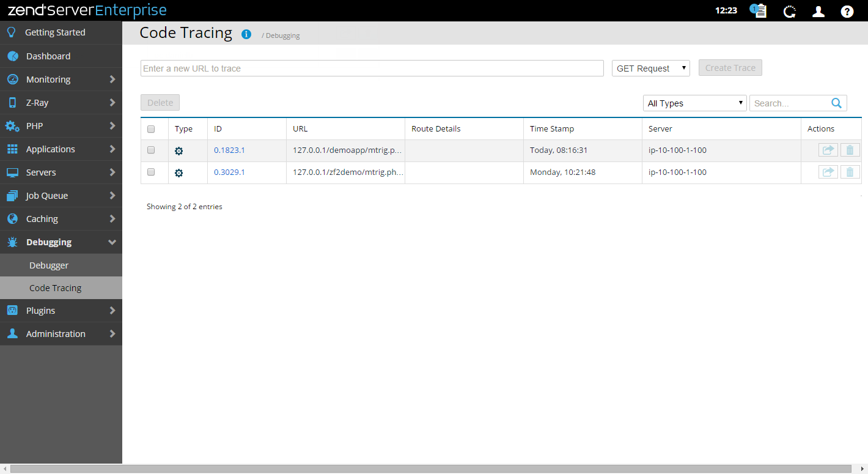Open the user profile icon
Image resolution: width=868 pixels, height=474 pixels.
(818, 12)
